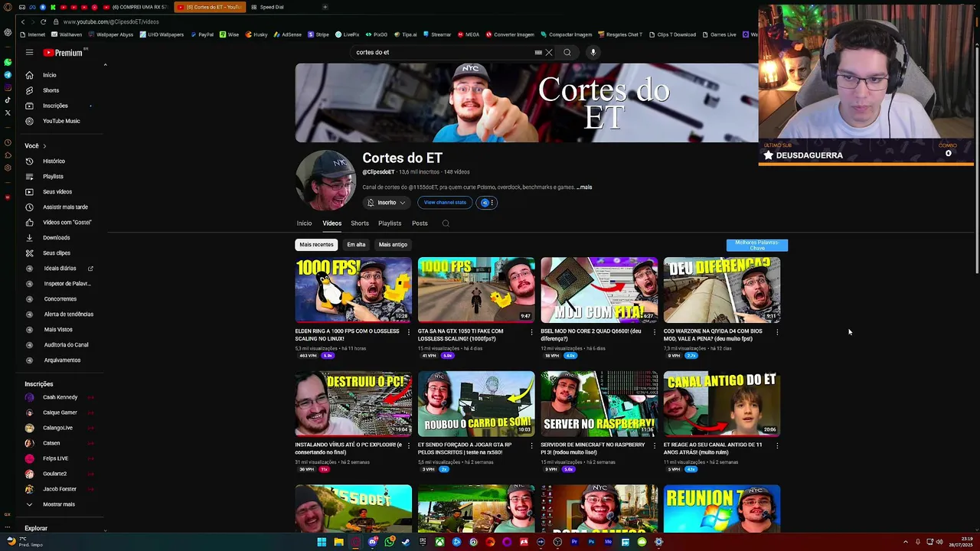980x551 pixels.
Task: Open options menu for Elden Ring video
Action: [409, 332]
